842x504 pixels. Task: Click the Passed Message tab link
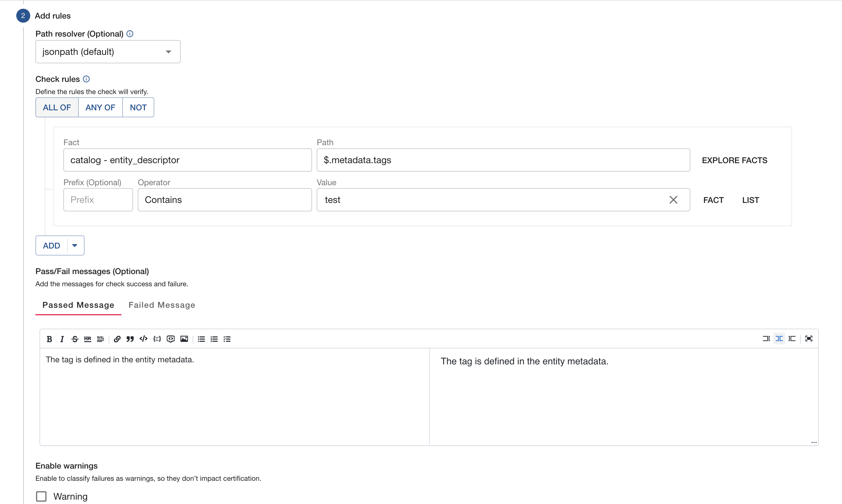78,305
